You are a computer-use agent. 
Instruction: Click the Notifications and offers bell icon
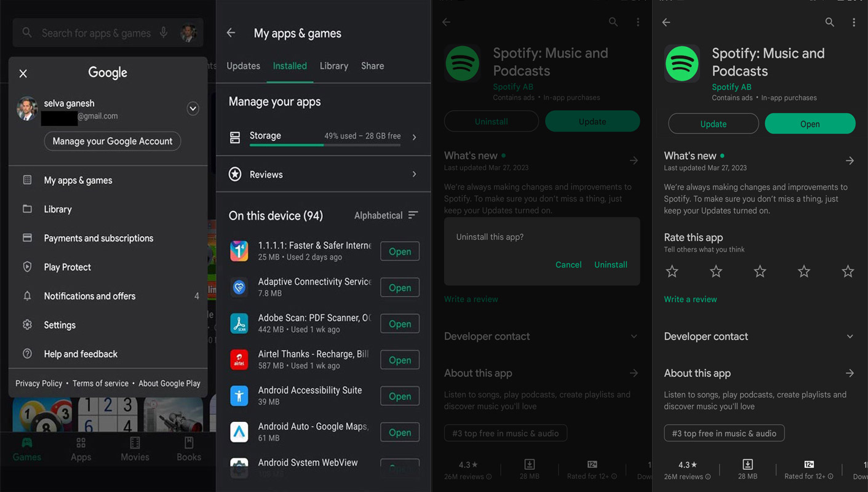tap(27, 296)
